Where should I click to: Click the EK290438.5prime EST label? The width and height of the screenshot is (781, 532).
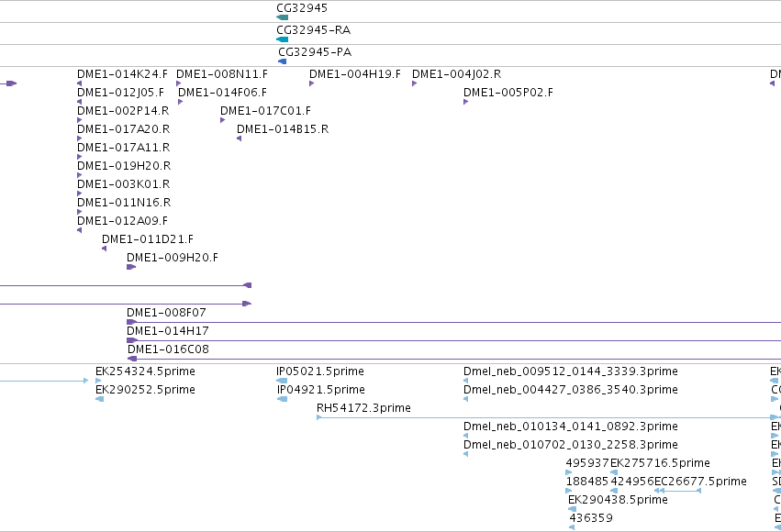click(619, 500)
